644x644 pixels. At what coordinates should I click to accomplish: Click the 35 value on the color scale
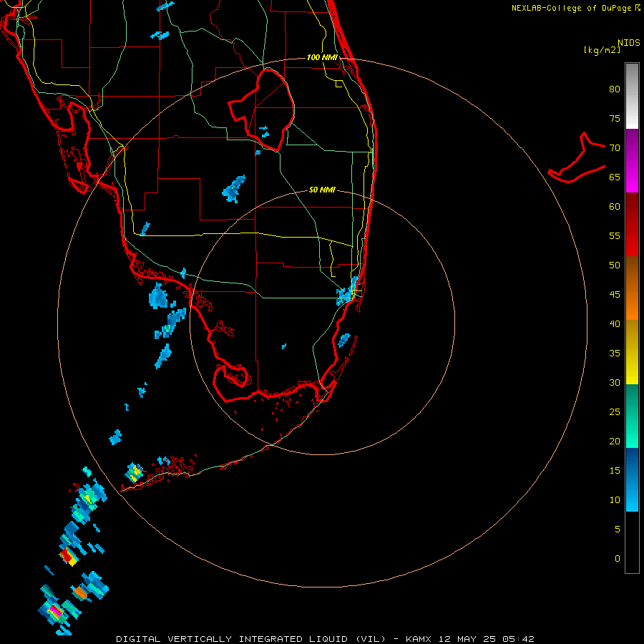coord(615,353)
